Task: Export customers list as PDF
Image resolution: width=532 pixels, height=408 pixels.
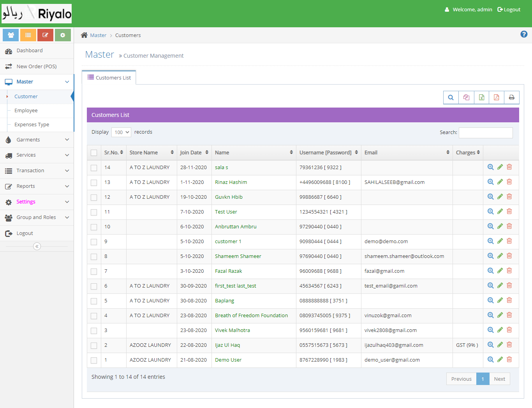Action: [496, 97]
